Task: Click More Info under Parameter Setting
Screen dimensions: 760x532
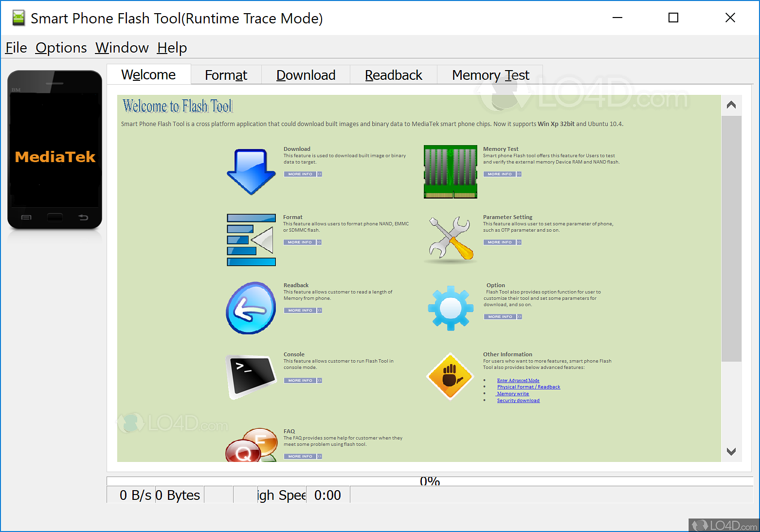Action: tap(502, 242)
